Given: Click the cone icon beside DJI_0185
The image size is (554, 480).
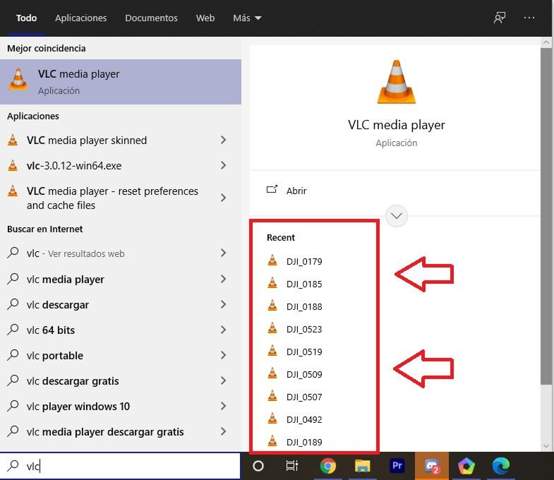Looking at the screenshot, I should [272, 283].
